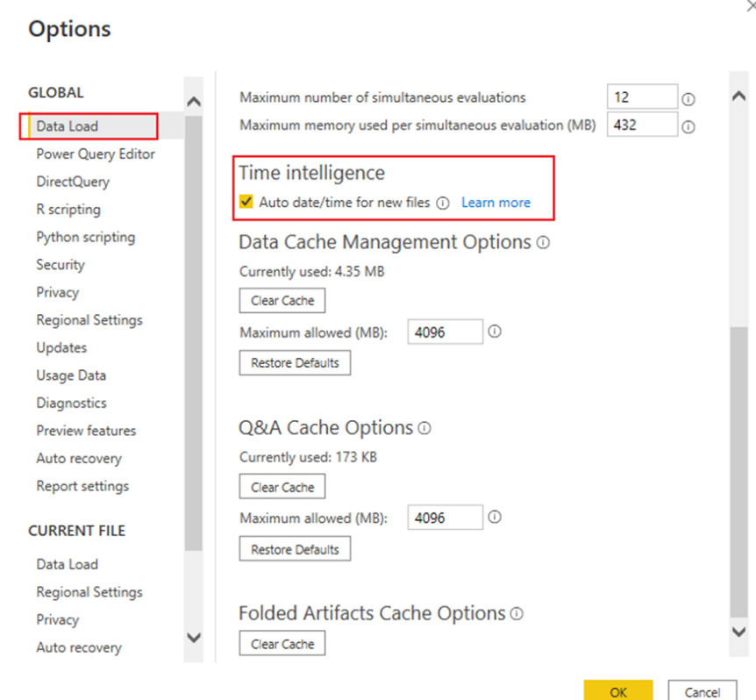Click 'Currently used: 4.35 MB' text
This screenshot has height=700, width=756.
[312, 271]
